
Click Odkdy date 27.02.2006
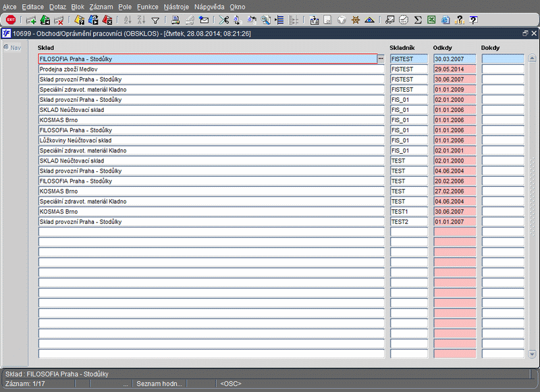click(454, 192)
